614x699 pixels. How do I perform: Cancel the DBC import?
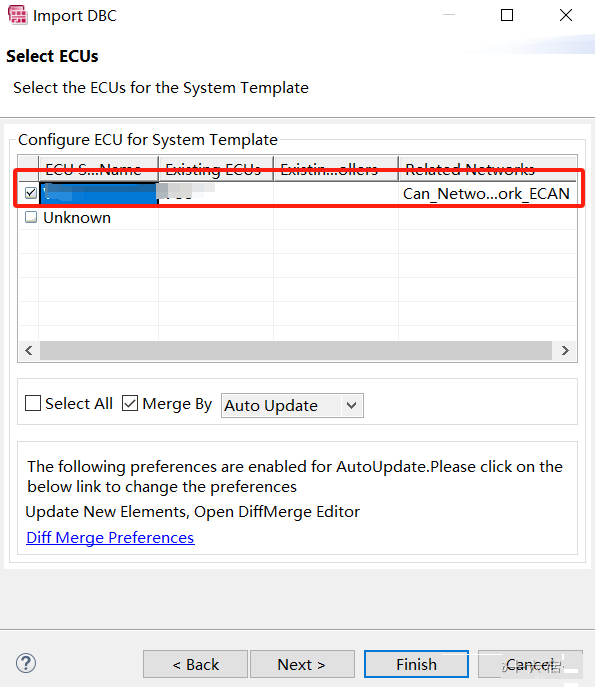[x=530, y=664]
